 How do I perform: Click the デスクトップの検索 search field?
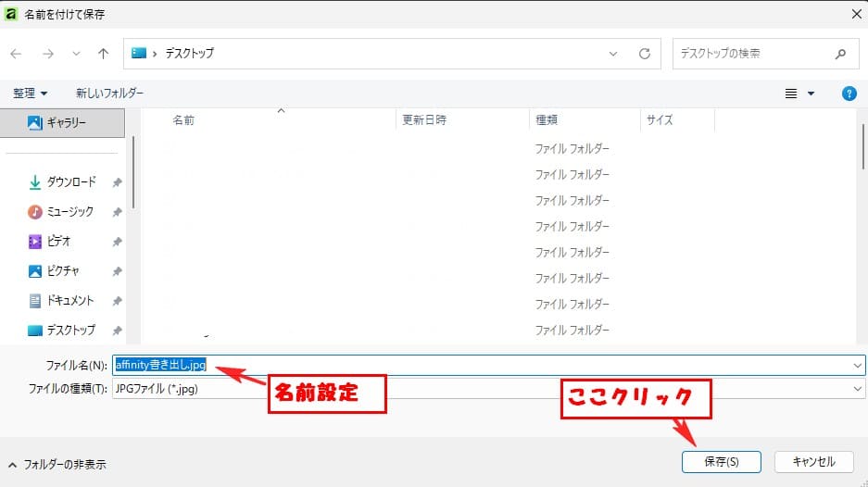tap(750, 54)
